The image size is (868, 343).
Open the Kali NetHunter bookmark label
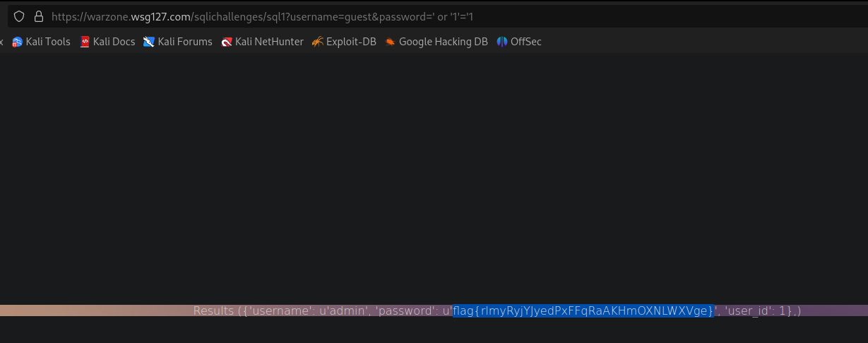coord(269,42)
